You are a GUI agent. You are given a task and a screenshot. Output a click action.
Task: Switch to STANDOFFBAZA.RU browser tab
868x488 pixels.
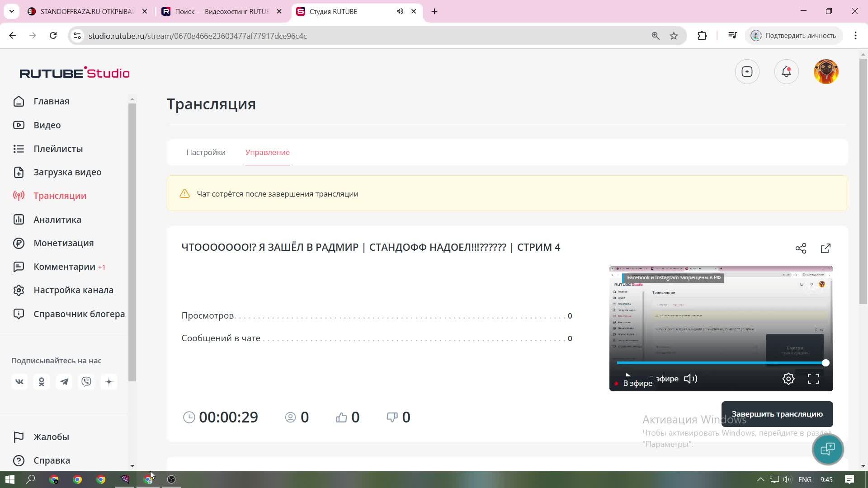(x=88, y=11)
